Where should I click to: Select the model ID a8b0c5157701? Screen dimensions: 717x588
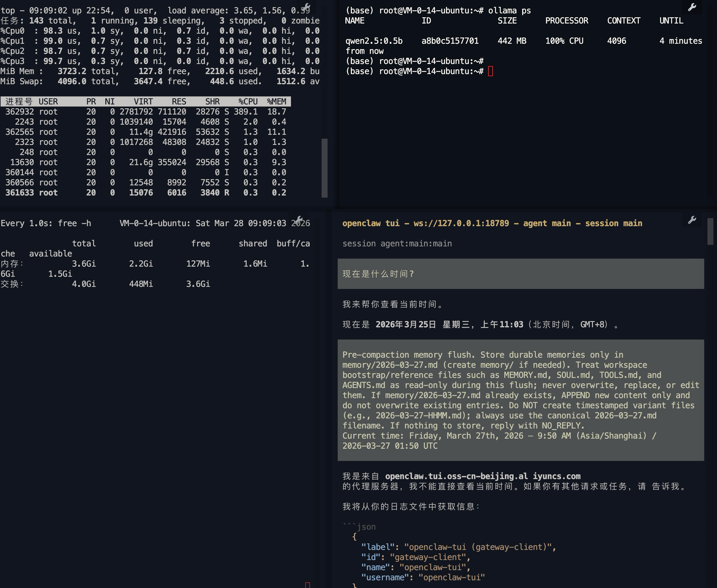[450, 41]
